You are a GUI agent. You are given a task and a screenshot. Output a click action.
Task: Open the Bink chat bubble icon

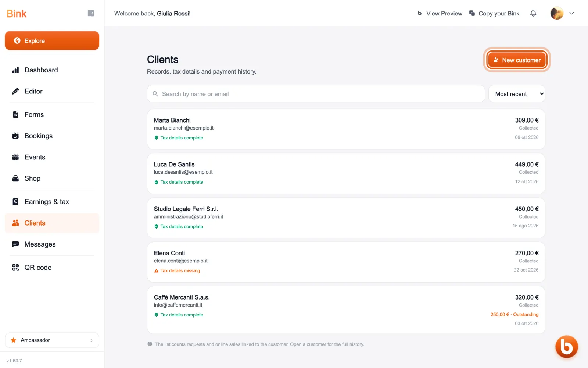566,347
